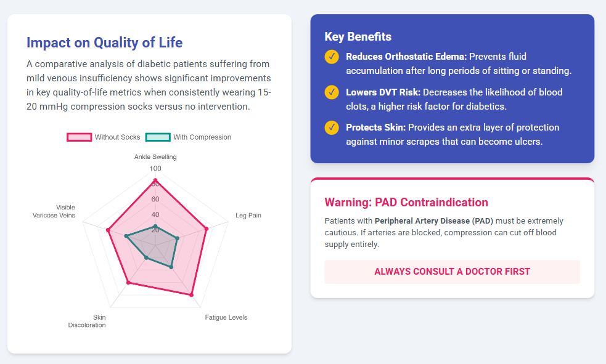The height and width of the screenshot is (364, 606).
Task: Click the Fatigue Levels axis label
Action: tap(226, 318)
